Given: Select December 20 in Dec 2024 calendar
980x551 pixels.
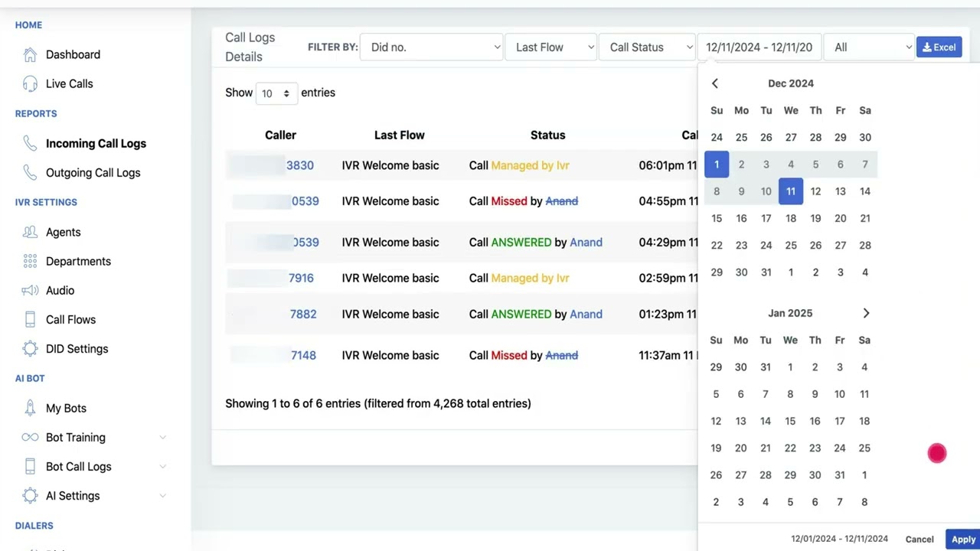Looking at the screenshot, I should point(841,218).
